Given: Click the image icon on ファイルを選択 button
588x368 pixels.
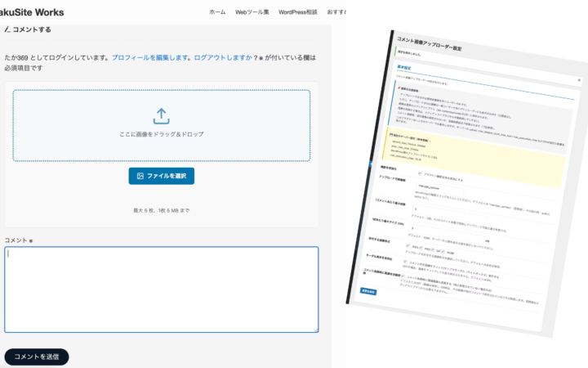Looking at the screenshot, I should tap(140, 176).
